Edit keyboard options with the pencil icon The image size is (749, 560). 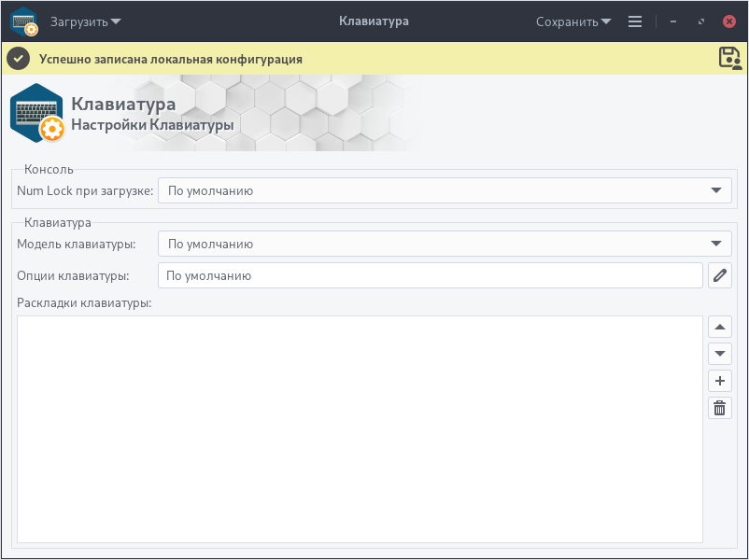720,275
